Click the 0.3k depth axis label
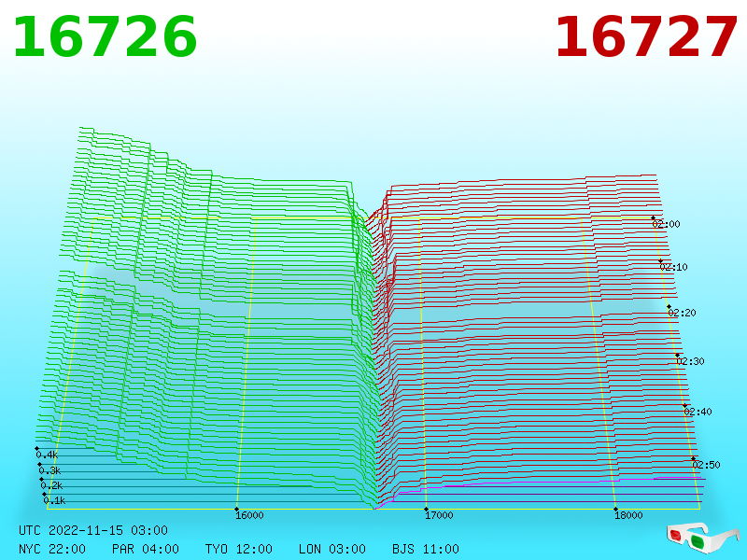This screenshot has width=747, height=560. [x=49, y=471]
